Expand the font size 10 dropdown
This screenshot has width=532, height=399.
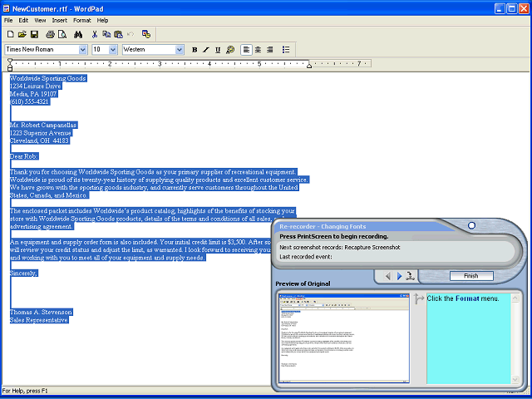click(113, 50)
